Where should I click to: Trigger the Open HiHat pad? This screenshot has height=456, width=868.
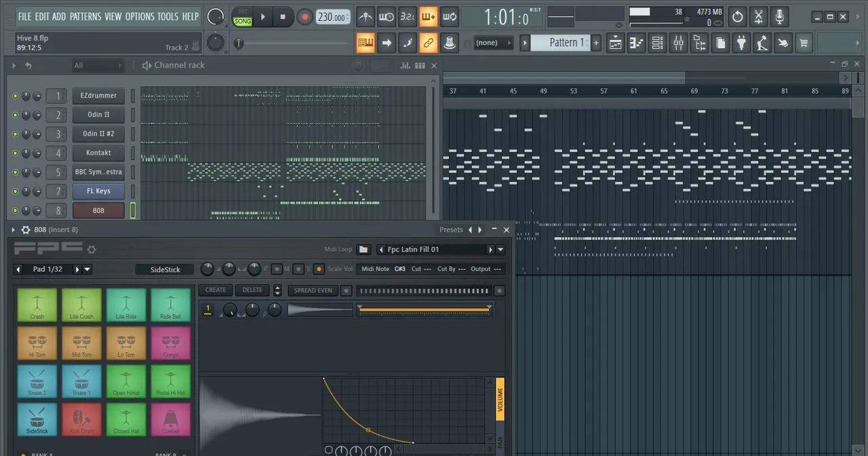coord(126,381)
